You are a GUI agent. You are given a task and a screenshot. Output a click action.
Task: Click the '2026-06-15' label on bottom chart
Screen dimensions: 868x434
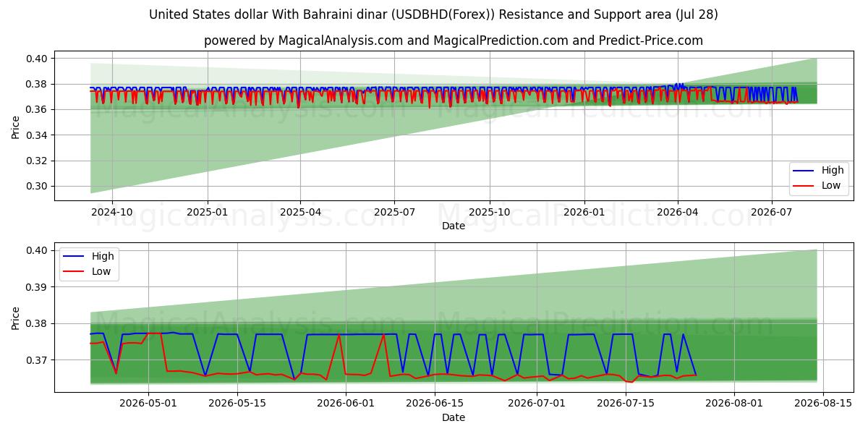[434, 404]
